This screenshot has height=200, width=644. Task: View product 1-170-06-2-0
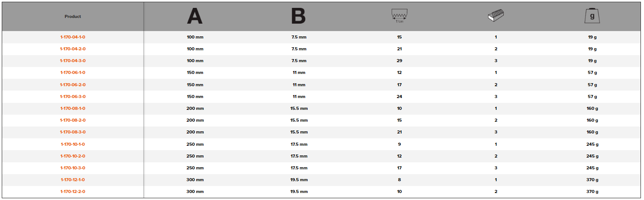pyautogui.click(x=73, y=85)
